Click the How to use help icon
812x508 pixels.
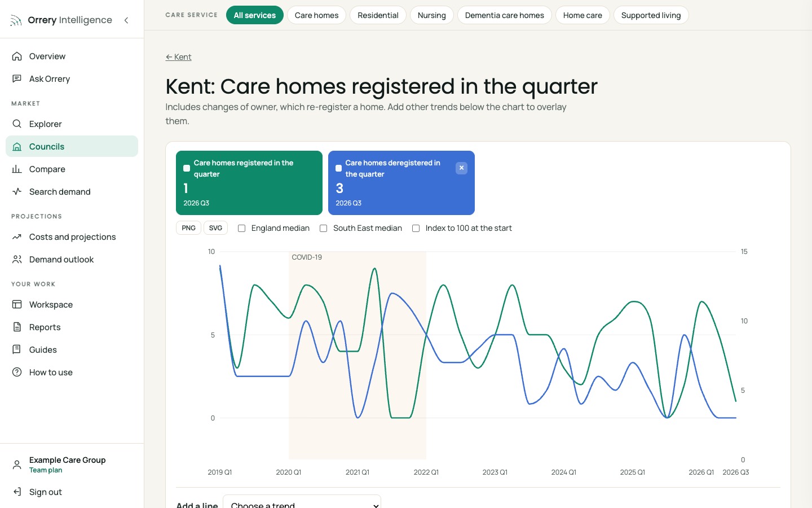(x=17, y=373)
